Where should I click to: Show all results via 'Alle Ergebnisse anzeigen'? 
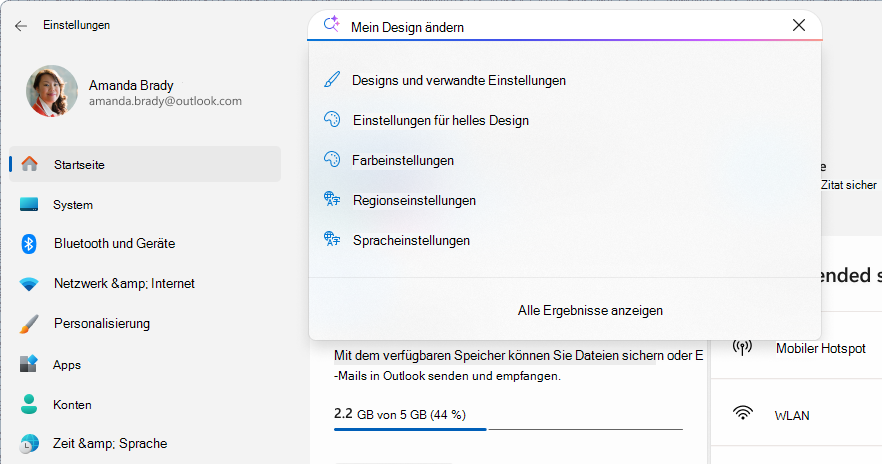(x=590, y=310)
